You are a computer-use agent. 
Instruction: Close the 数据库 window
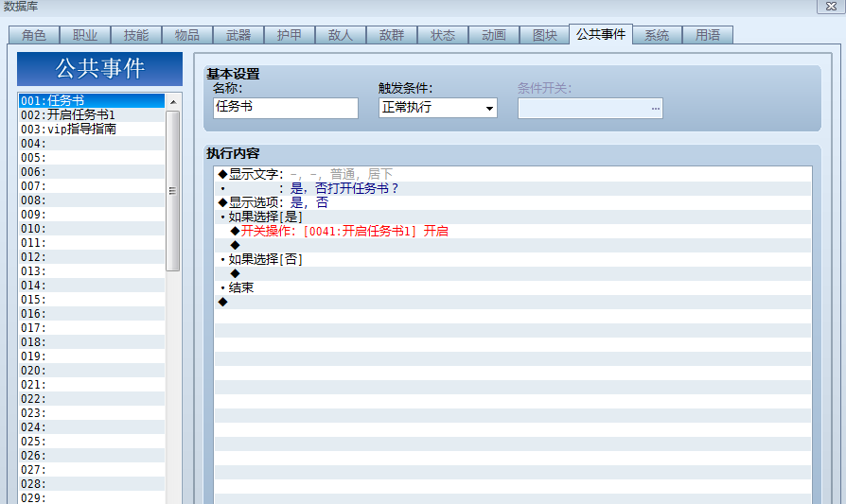coord(831,7)
